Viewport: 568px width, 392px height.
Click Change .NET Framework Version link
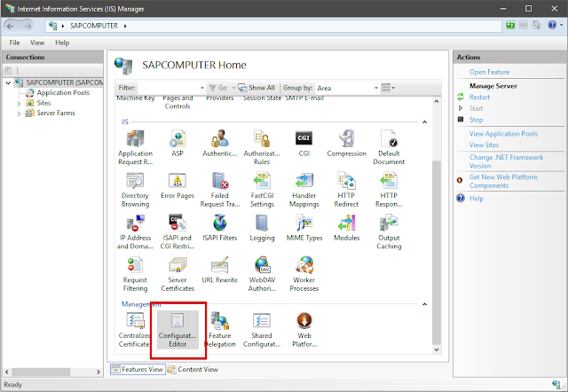tap(506, 161)
